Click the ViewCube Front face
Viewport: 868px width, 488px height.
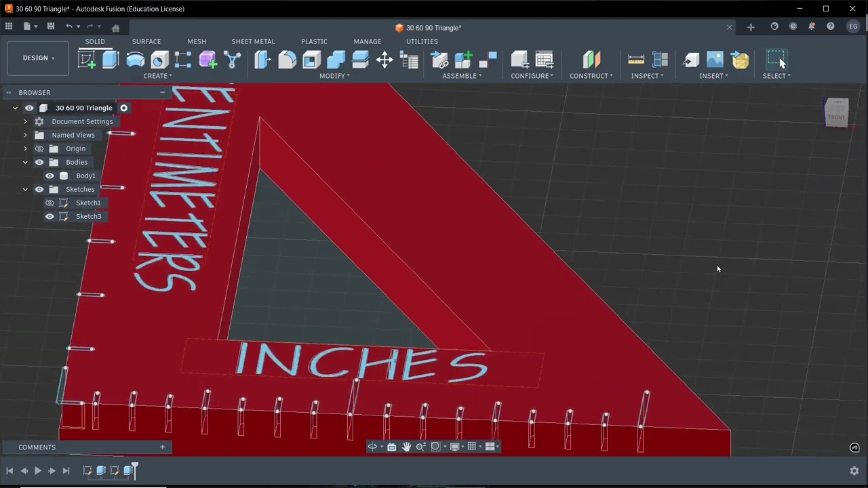click(x=837, y=117)
